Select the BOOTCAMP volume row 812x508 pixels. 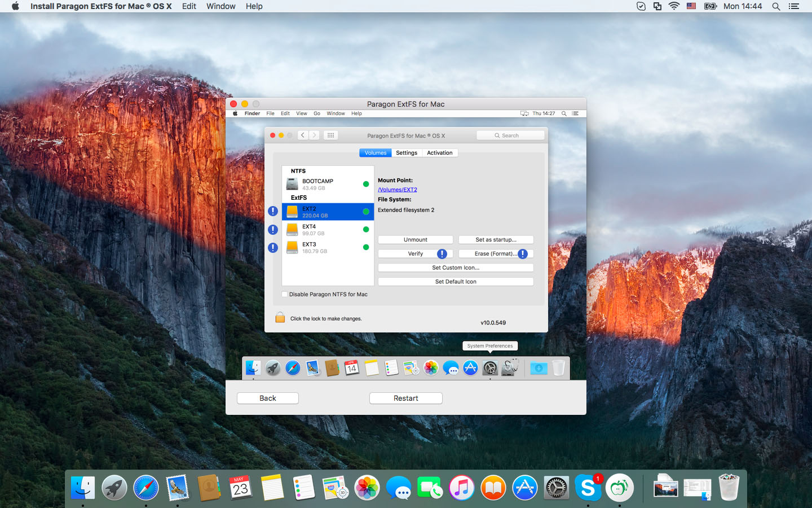(x=328, y=184)
